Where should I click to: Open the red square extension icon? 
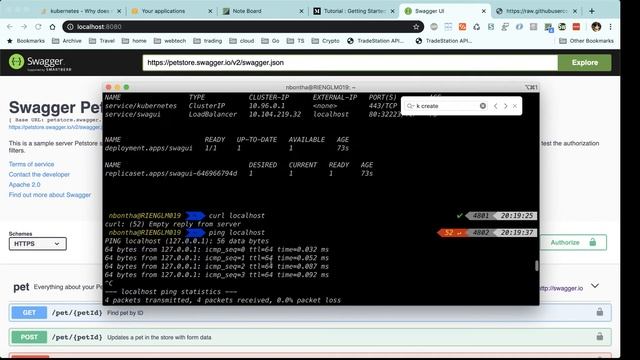tap(576, 27)
